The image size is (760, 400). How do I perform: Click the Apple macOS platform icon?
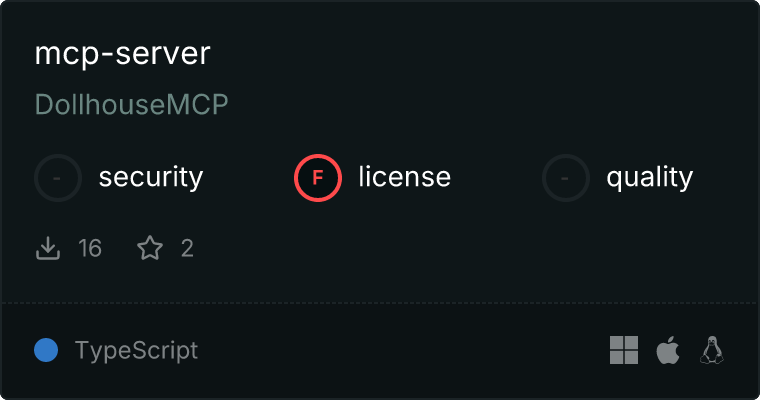[668, 350]
